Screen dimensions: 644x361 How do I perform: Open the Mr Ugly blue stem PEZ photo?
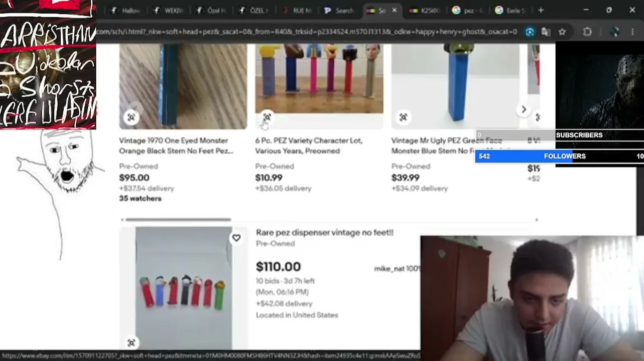tap(455, 86)
